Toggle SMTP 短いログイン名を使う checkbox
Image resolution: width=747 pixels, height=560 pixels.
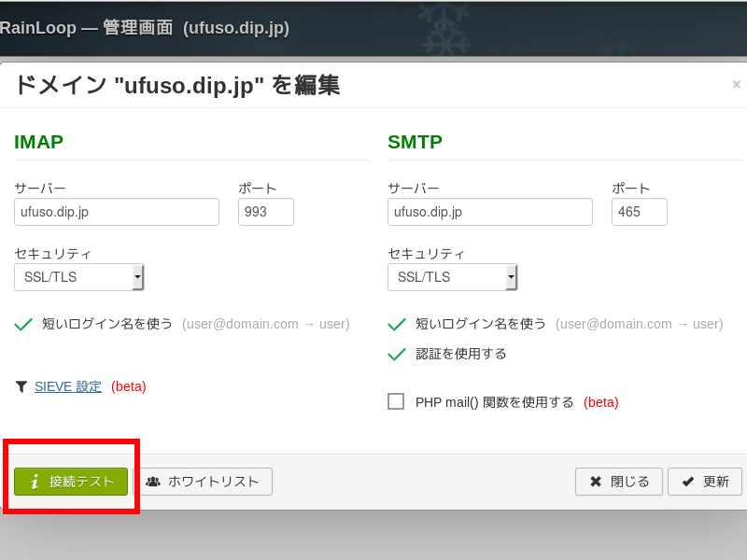(x=397, y=324)
